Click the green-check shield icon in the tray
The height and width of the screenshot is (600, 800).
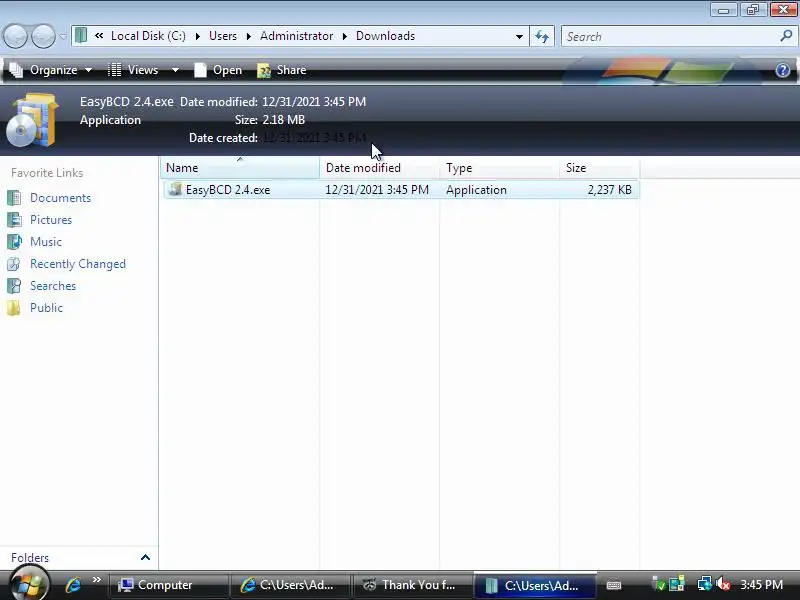click(659, 584)
